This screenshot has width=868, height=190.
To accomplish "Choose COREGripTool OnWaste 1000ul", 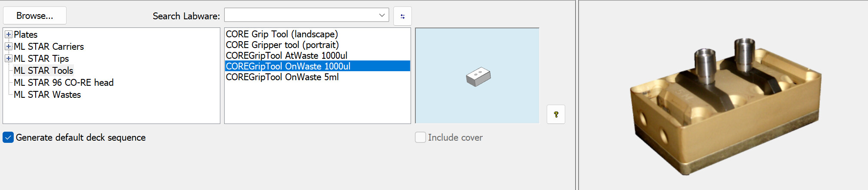I will [x=317, y=66].
